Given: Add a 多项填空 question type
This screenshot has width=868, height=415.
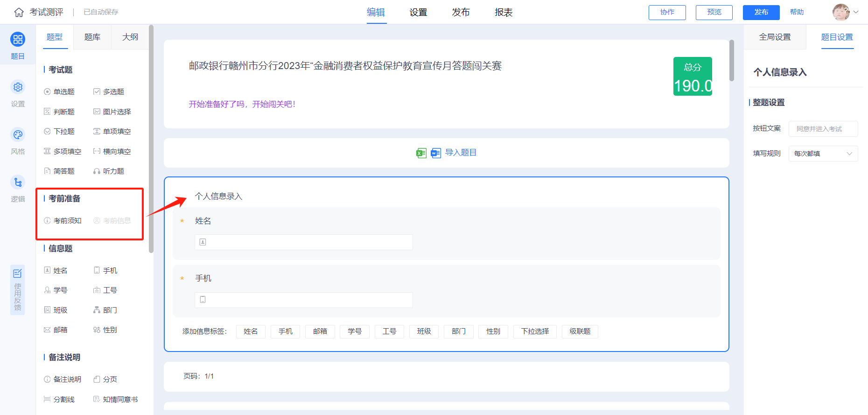Looking at the screenshot, I should click(63, 151).
